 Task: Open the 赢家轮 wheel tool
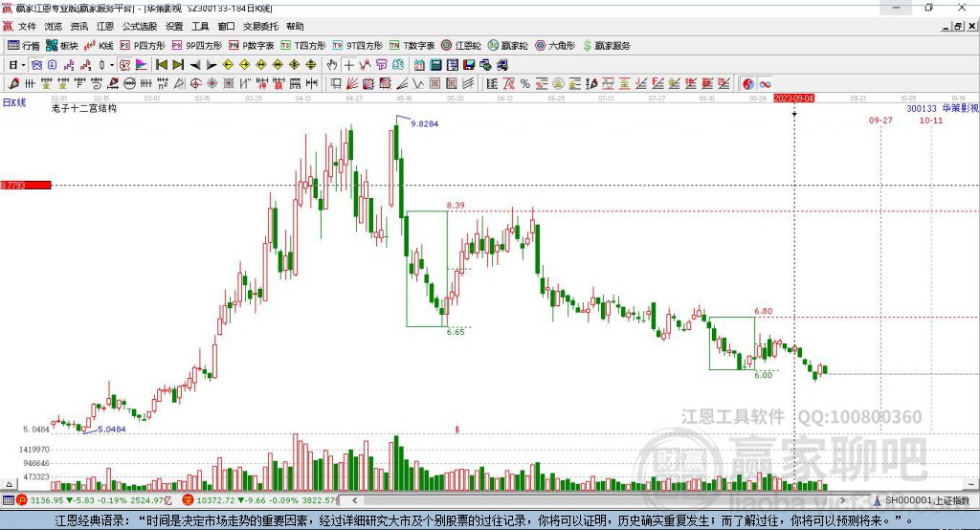507,46
